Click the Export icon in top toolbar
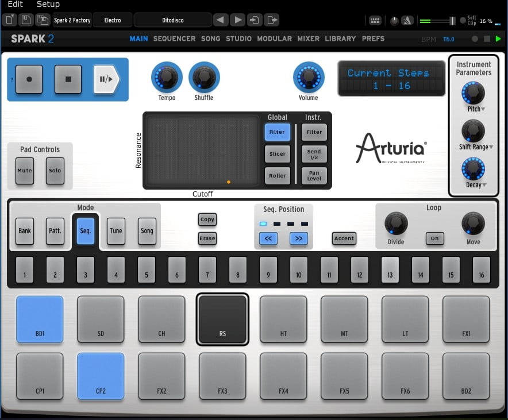This screenshot has height=420, width=508. point(272,20)
